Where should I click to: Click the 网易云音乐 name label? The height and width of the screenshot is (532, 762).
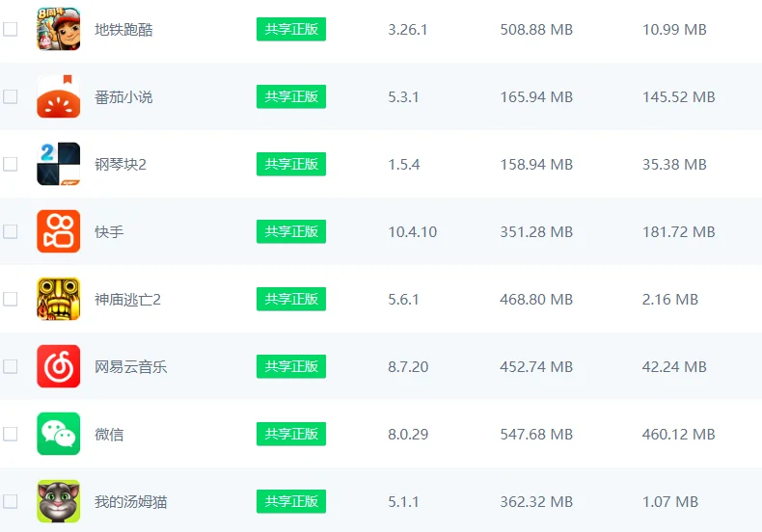pyautogui.click(x=131, y=367)
